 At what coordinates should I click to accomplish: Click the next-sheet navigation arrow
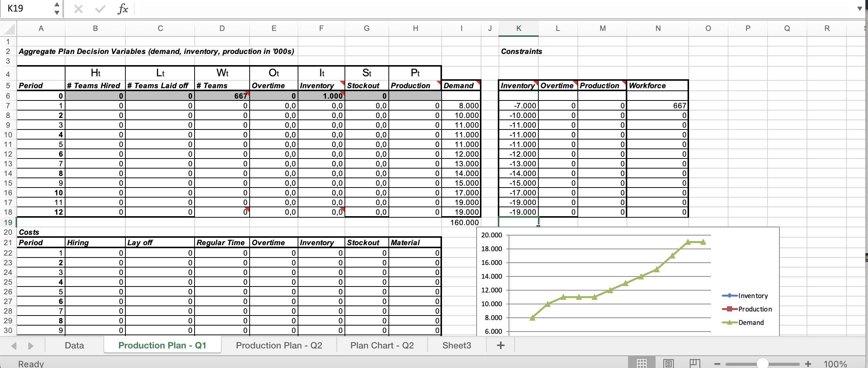[30, 345]
